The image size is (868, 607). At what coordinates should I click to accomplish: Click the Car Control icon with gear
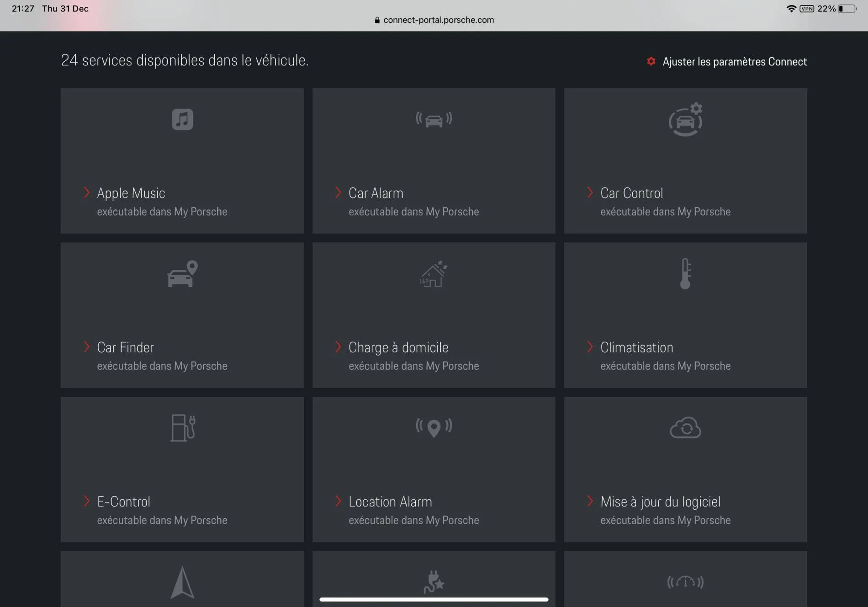[685, 119]
